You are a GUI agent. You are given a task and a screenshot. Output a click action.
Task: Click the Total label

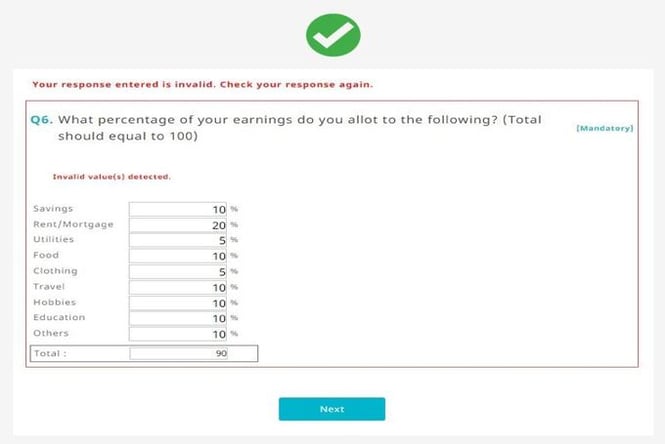click(x=50, y=353)
